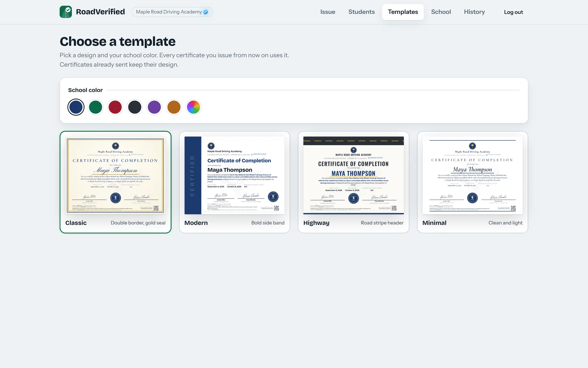Select the dark charcoal color swatch

[x=135, y=107]
